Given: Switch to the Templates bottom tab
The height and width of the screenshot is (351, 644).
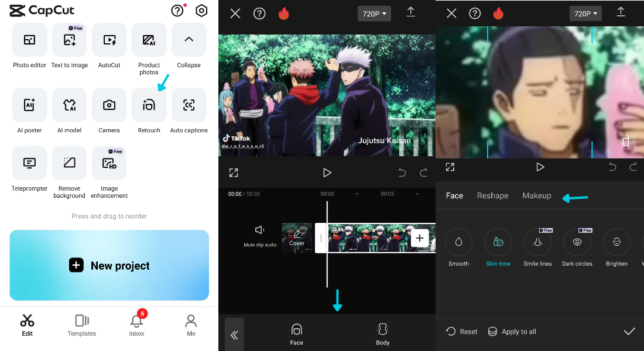Looking at the screenshot, I should (x=82, y=325).
